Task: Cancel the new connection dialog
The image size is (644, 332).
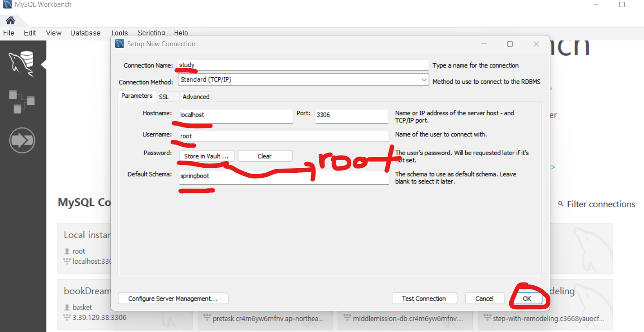Action: [x=484, y=298]
